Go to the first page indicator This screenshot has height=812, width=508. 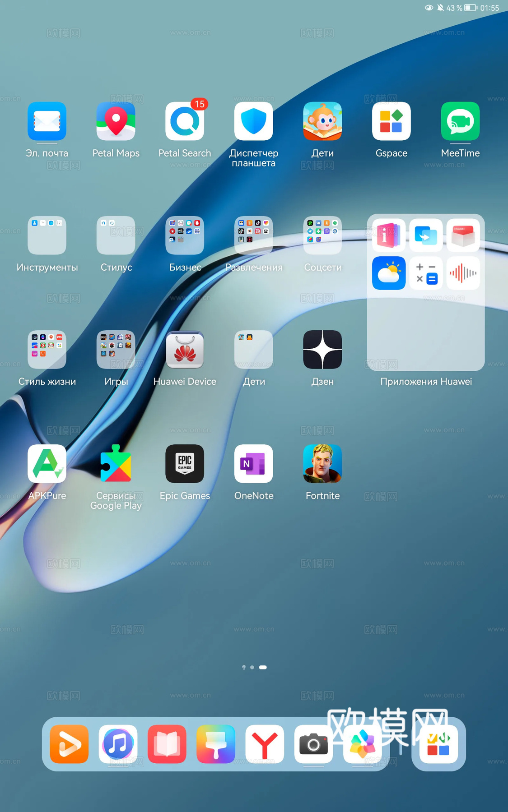[x=244, y=667]
